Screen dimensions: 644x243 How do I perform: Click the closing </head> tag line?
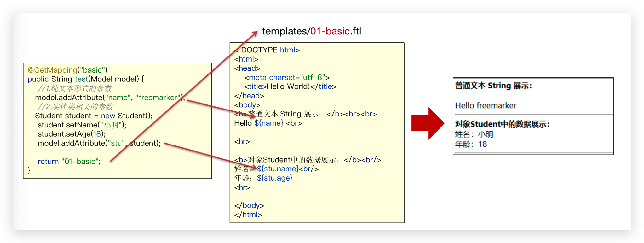pyautogui.click(x=249, y=96)
